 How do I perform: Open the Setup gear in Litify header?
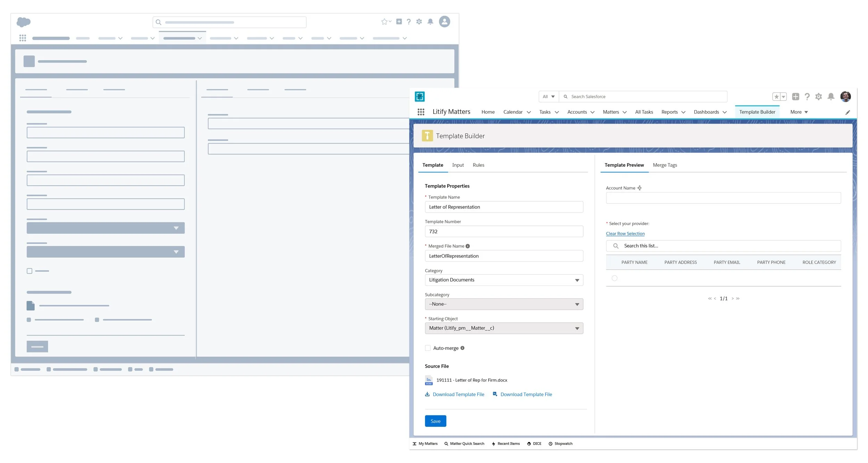tap(818, 97)
